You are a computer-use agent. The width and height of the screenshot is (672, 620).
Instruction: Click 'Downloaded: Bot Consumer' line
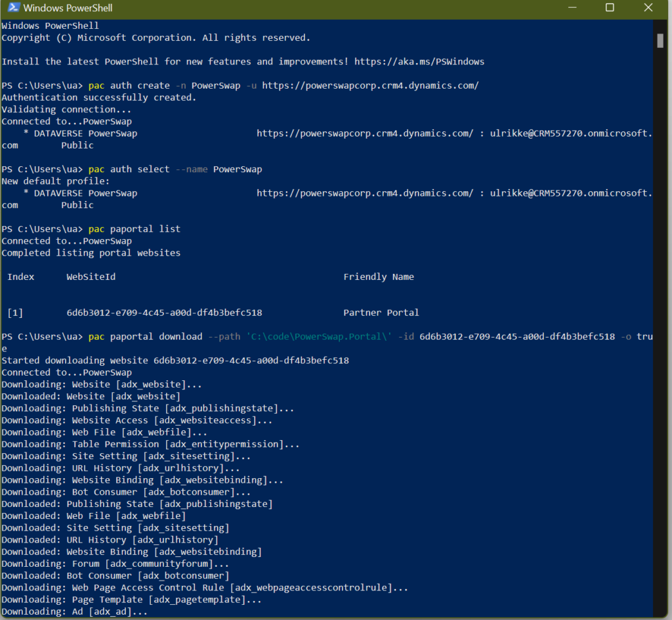coord(115,576)
